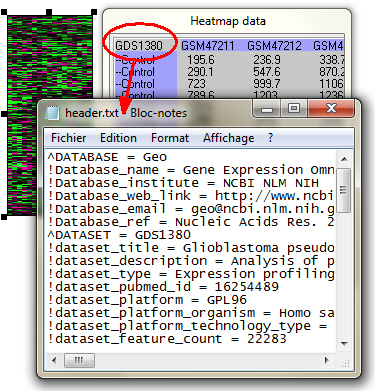
Task: Click the !dataset_type Expression profiling line
Action: pyautogui.click(x=191, y=274)
